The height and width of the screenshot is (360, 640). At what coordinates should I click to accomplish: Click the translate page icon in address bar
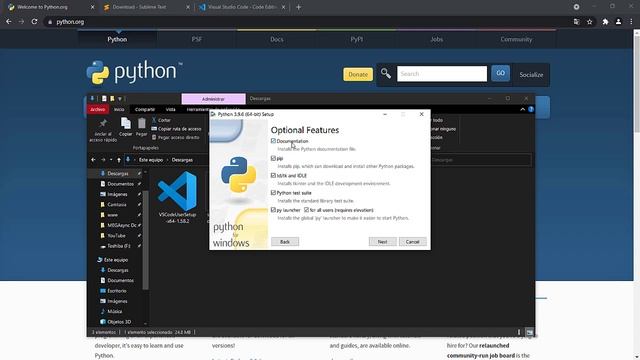(x=576, y=22)
